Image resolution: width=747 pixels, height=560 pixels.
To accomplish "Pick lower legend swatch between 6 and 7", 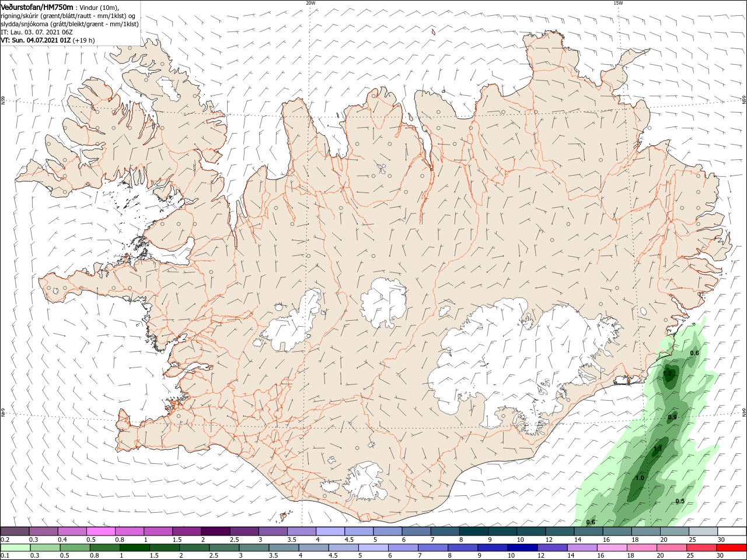I will [x=403, y=548].
